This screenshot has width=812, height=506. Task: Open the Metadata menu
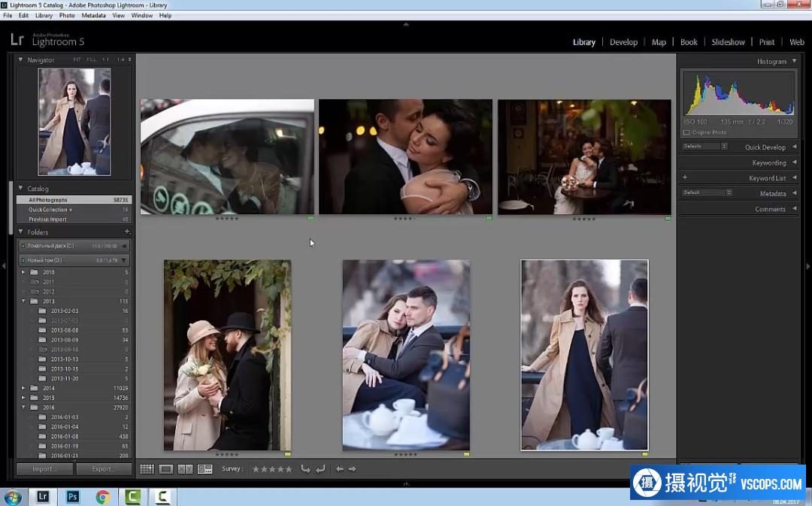pyautogui.click(x=93, y=15)
